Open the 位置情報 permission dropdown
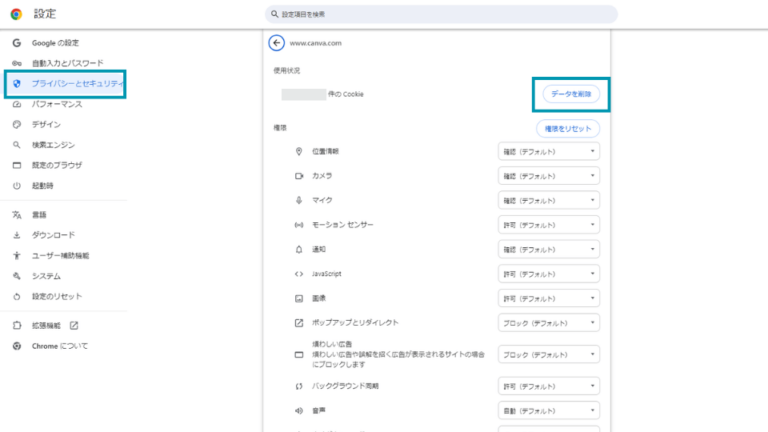The width and height of the screenshot is (768, 432). click(x=549, y=152)
